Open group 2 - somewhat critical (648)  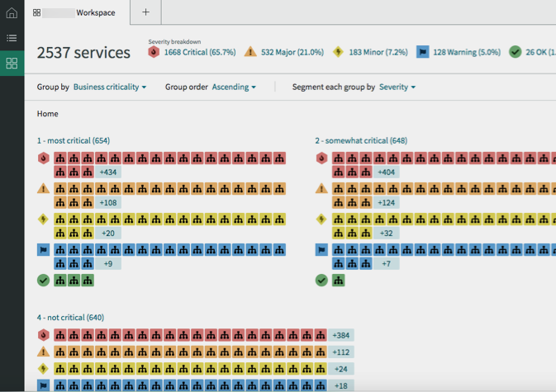pyautogui.click(x=361, y=141)
